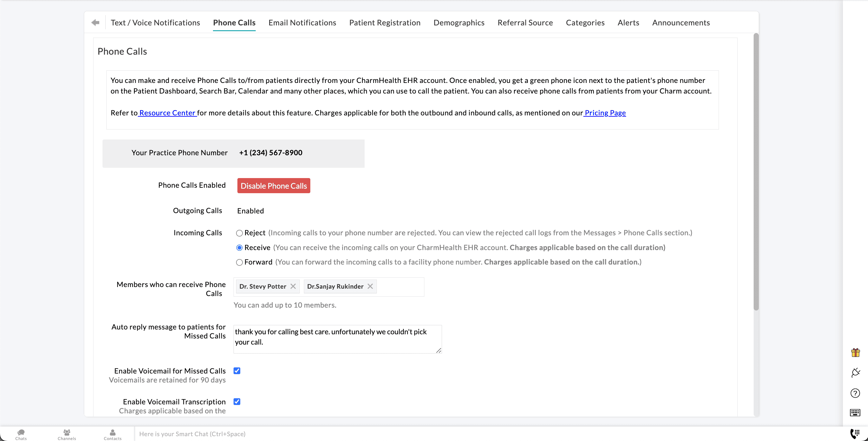Remove Dr. Stevy Potter from members
Screen dimensions: 868x441
(x=293, y=286)
